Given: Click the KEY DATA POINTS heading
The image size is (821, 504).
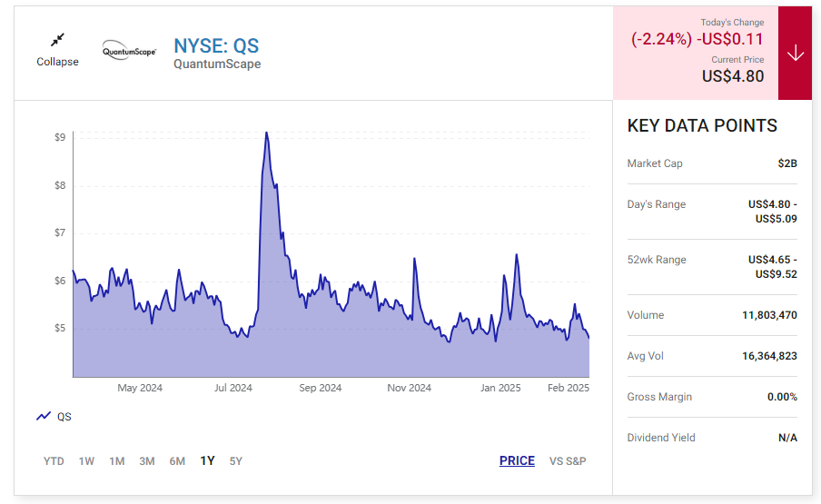Looking at the screenshot, I should click(x=702, y=125).
